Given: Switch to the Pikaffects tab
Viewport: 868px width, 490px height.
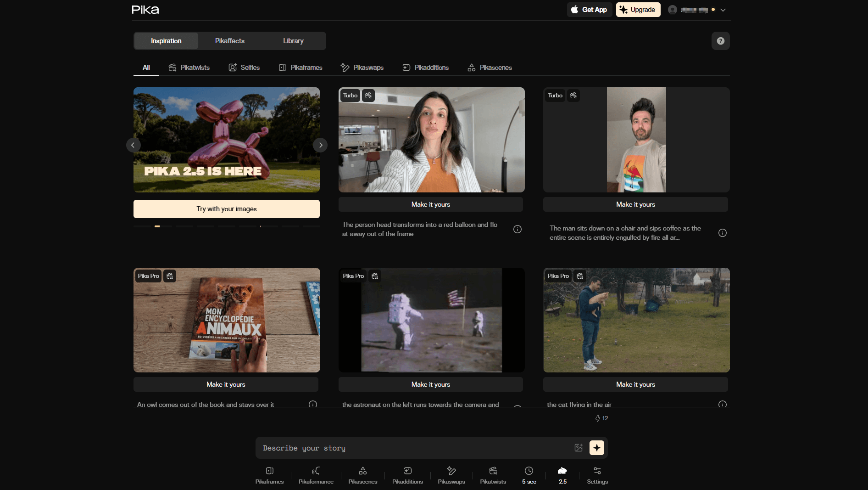Looking at the screenshot, I should (x=230, y=41).
